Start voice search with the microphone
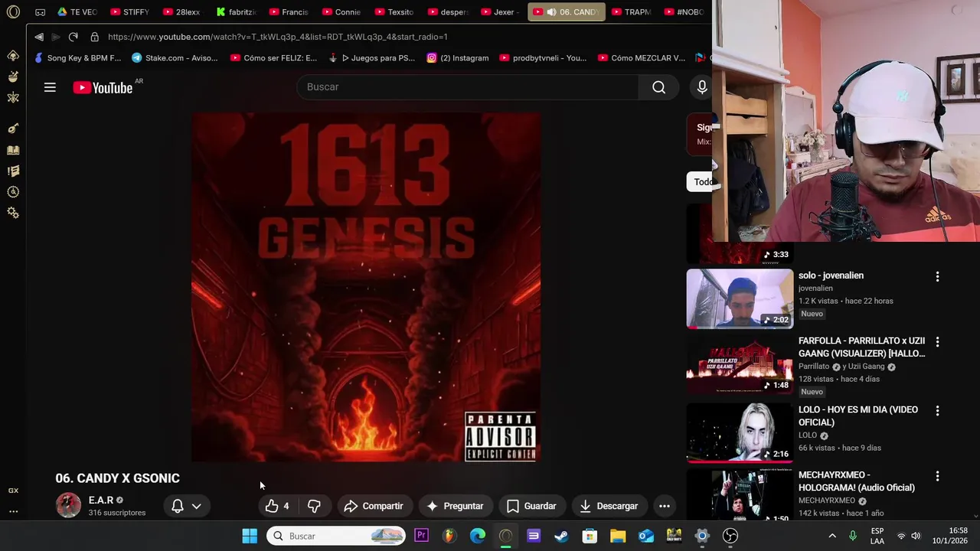Image resolution: width=980 pixels, height=551 pixels. (701, 87)
